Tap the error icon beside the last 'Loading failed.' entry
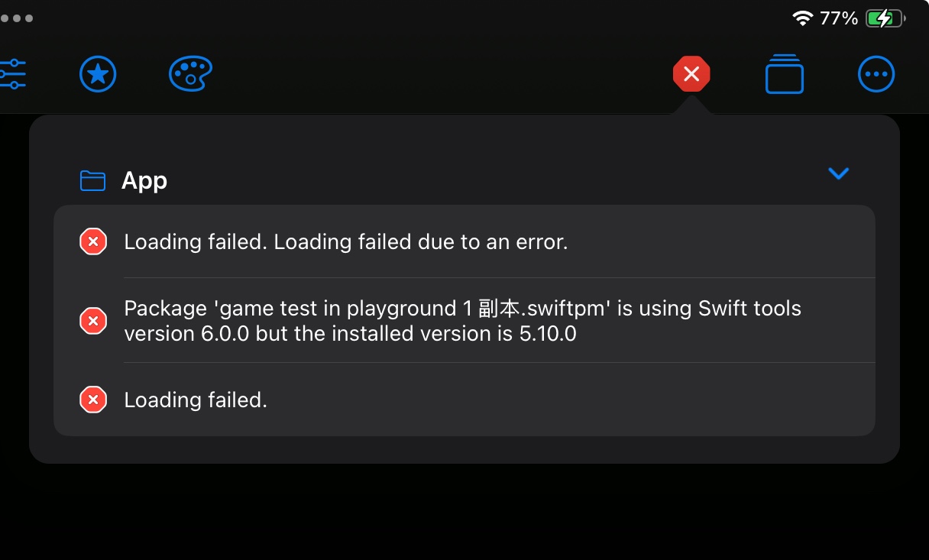 (x=93, y=400)
